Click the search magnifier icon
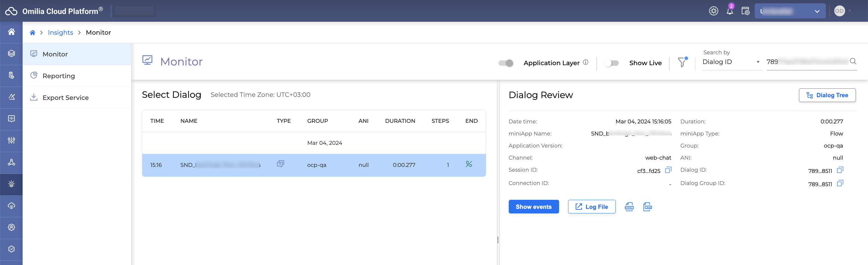This screenshot has width=868, height=265. click(853, 62)
